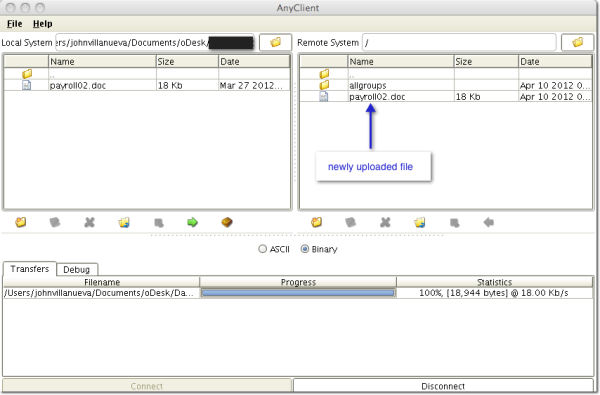Click the Filename column header in Transfers
This screenshot has width=600, height=395.
[x=102, y=282]
